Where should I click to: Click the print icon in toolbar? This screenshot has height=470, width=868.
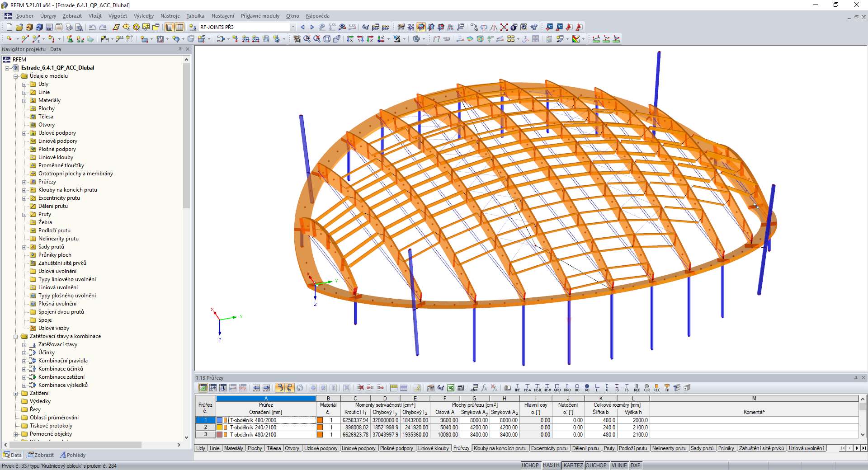[x=69, y=27]
